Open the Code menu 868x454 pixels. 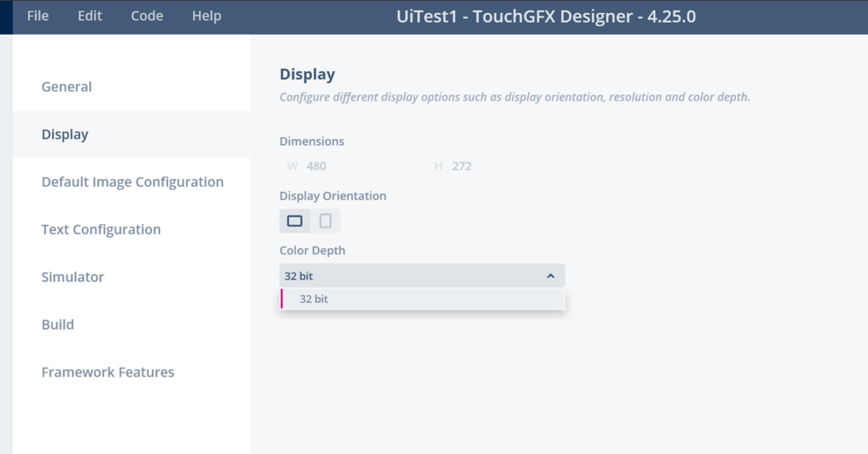(147, 16)
